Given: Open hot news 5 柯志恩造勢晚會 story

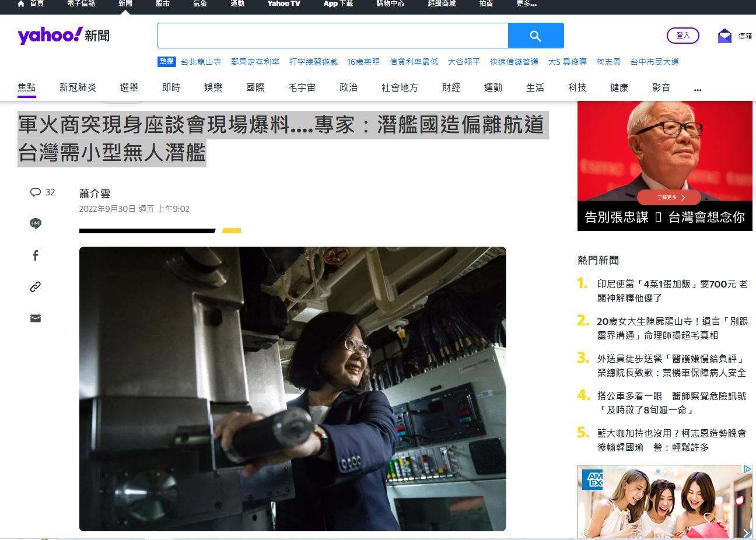Looking at the screenshot, I should pos(672,440).
